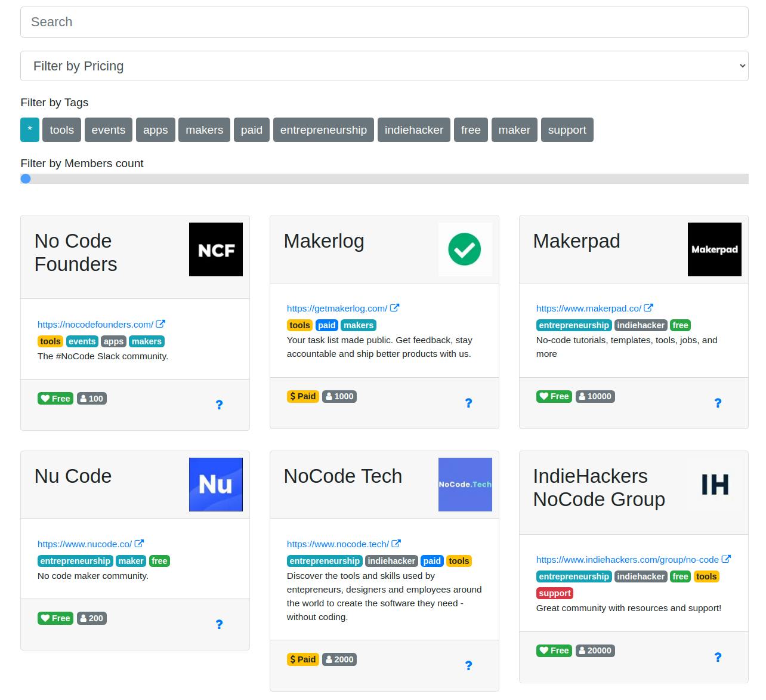Click the Nu Code card title
This screenshot has height=700, width=766.
click(73, 476)
